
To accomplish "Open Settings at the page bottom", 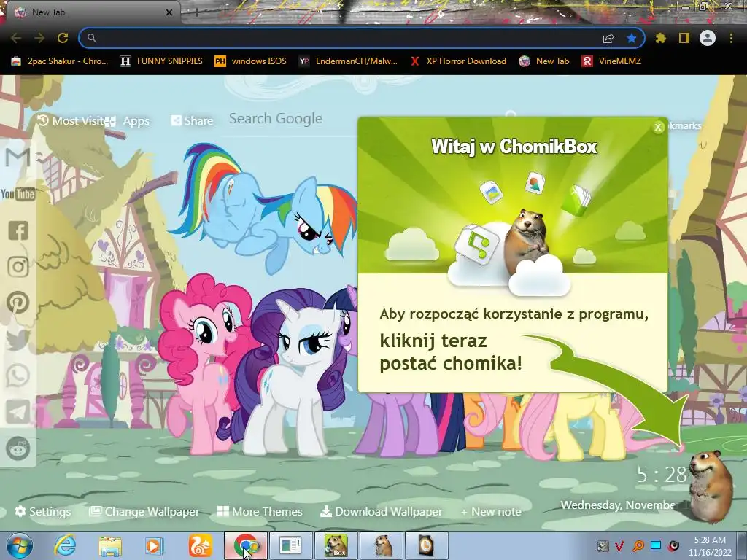I will point(43,511).
